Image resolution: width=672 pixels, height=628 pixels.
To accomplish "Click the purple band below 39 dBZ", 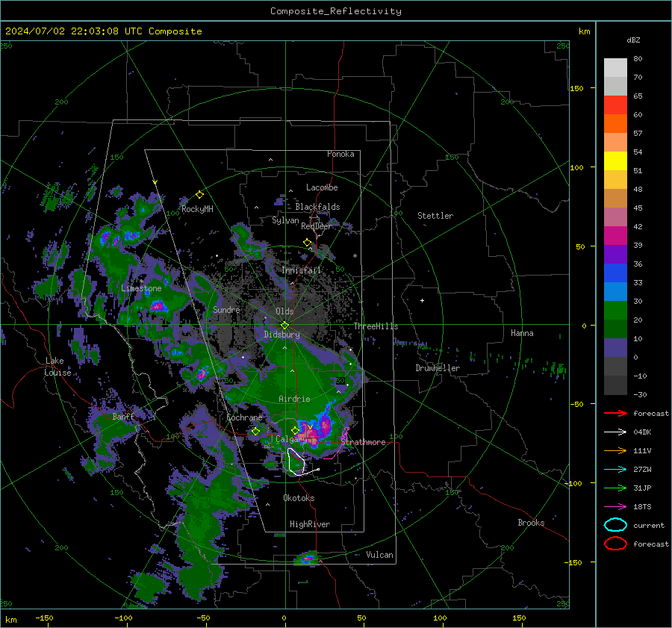I will tap(615, 254).
